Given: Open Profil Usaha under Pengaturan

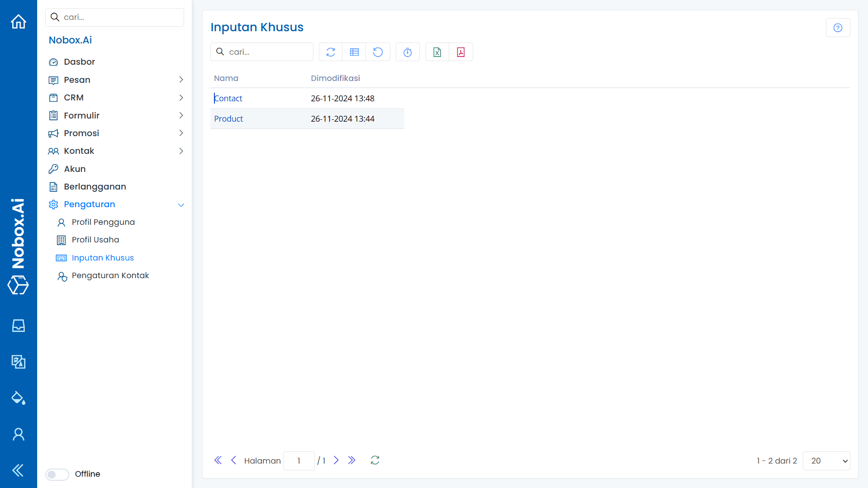Looking at the screenshot, I should (x=95, y=240).
